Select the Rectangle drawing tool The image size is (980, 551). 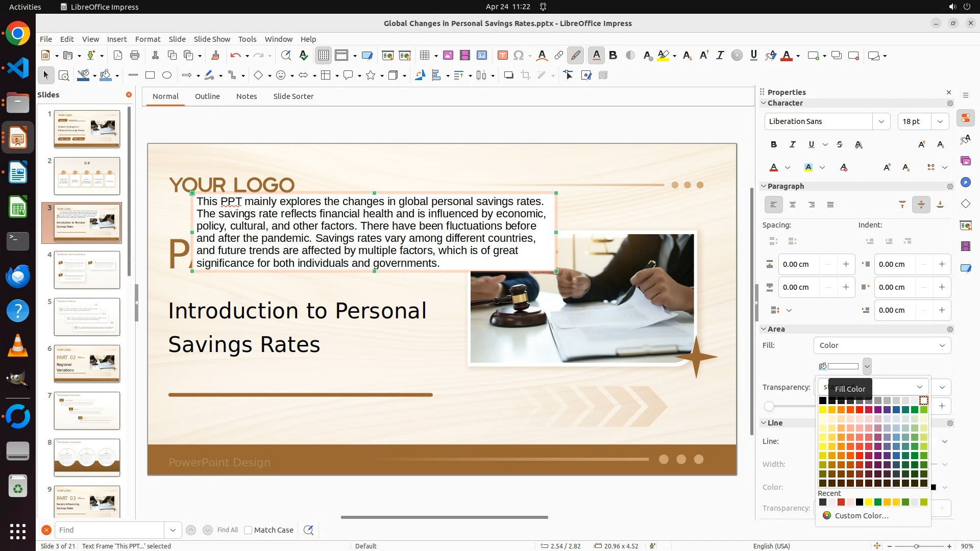[150, 76]
